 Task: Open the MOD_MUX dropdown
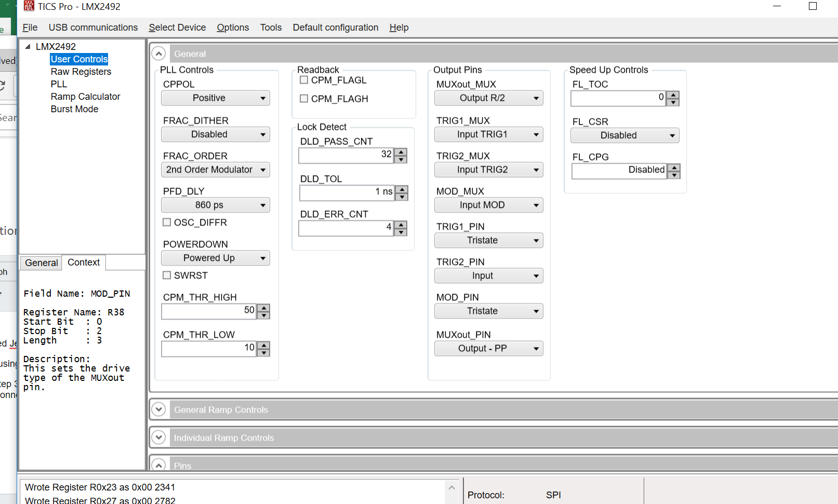[489, 205]
